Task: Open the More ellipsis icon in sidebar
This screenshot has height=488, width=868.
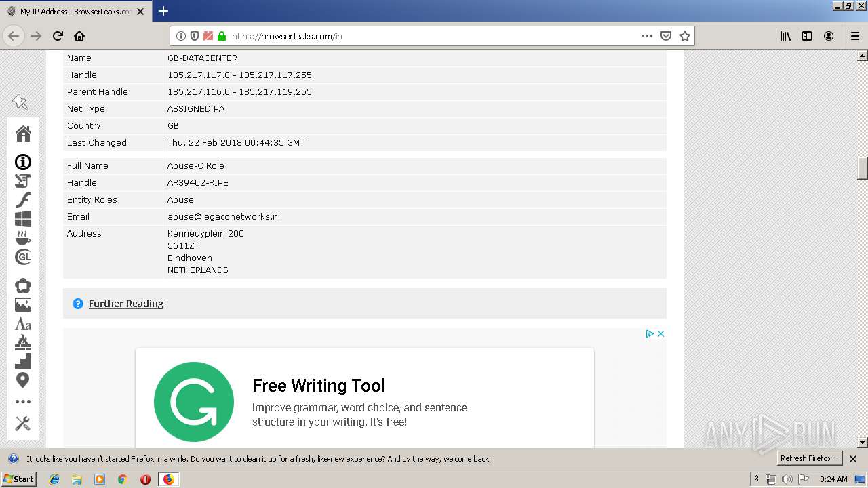Action: pos(23,402)
